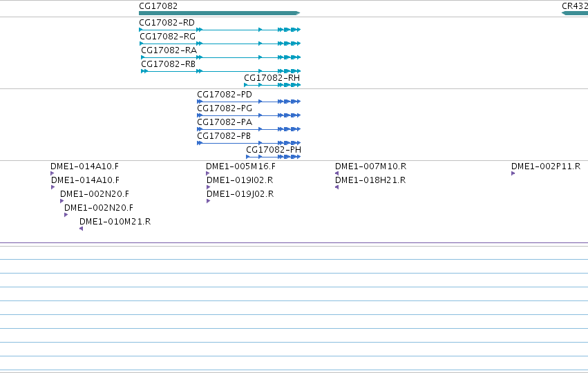This screenshot has height=373, width=588.
Task: Select the CG17082-PH protein label
Action: (274, 150)
